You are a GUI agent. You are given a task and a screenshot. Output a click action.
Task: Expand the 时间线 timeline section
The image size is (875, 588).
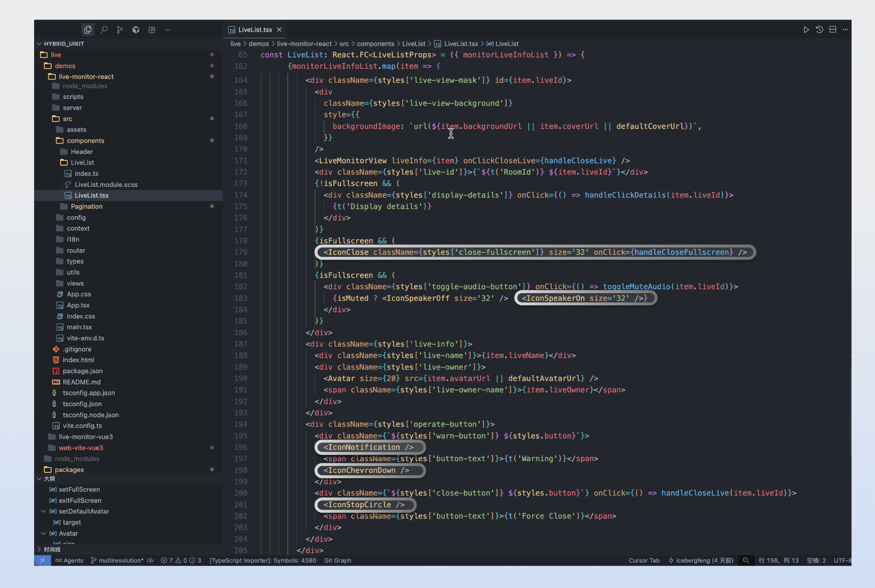[x=40, y=549]
